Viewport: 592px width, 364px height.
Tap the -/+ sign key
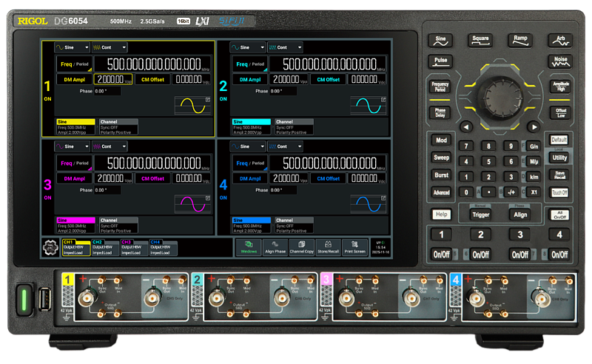pos(511,192)
